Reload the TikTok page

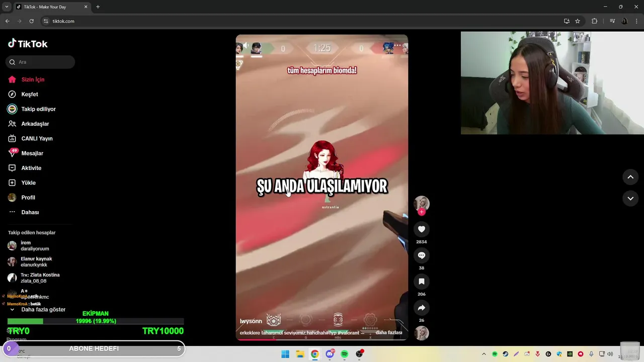pos(31,21)
